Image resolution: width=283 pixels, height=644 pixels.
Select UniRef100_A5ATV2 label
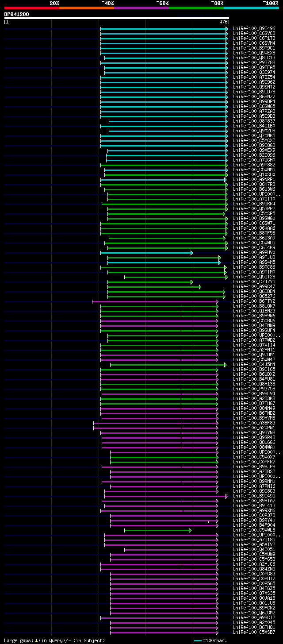(x=254, y=544)
